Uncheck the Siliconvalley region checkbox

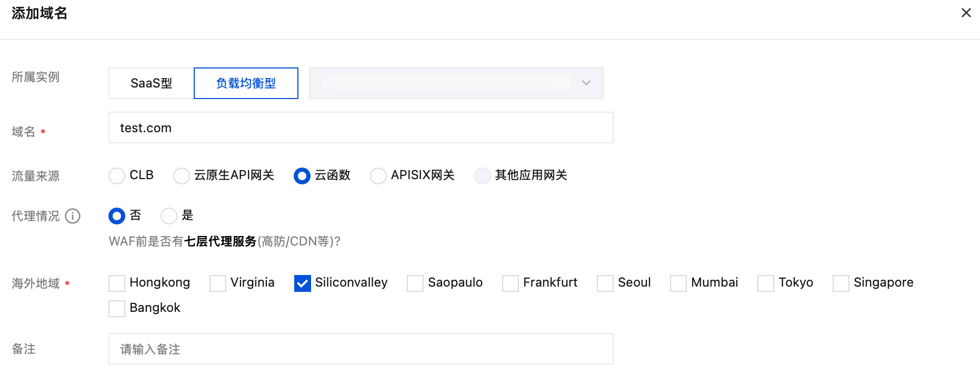pyautogui.click(x=303, y=283)
